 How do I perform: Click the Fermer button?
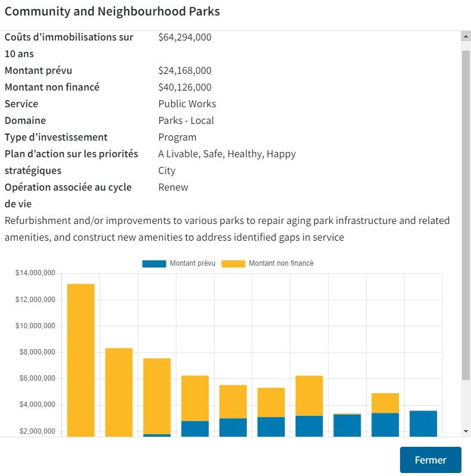coord(430,460)
